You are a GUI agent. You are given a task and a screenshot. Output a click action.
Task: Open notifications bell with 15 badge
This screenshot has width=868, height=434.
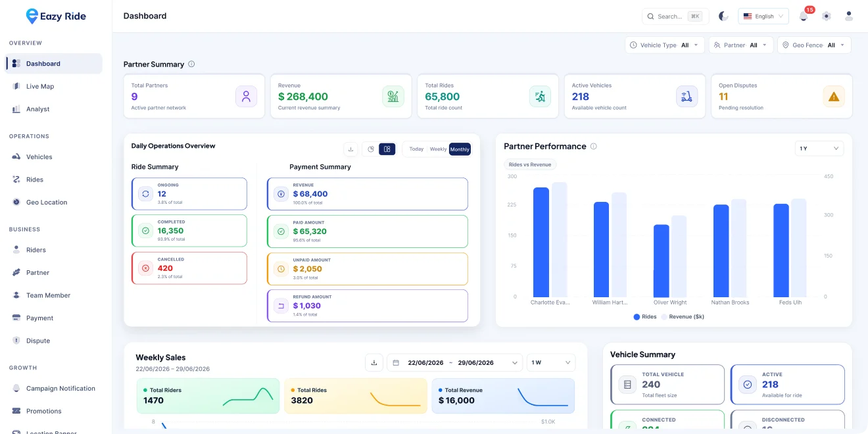(x=804, y=16)
